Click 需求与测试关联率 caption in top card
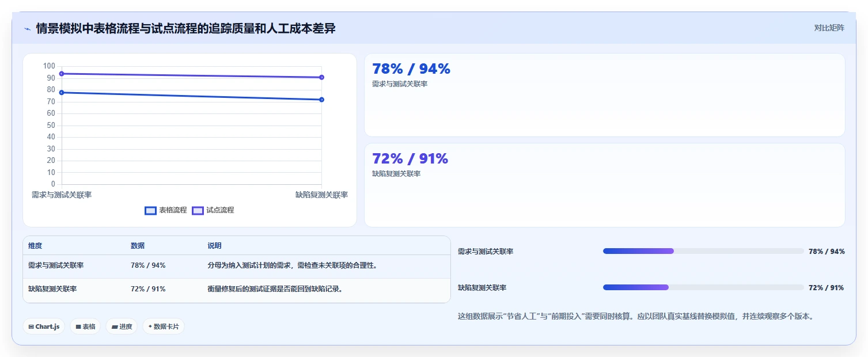This screenshot has width=868, height=357. (400, 84)
